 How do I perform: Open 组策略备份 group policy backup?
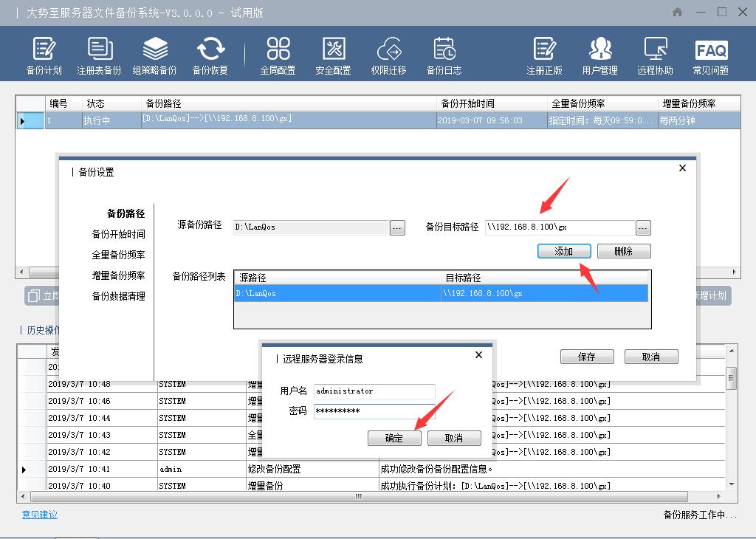[154, 56]
